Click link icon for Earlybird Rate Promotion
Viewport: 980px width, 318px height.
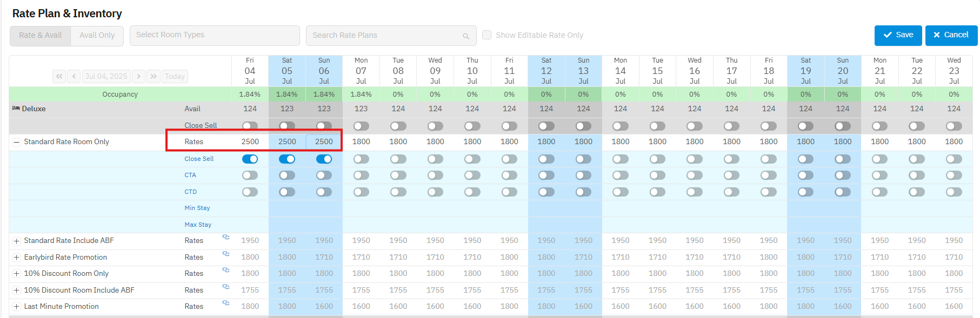tap(226, 254)
